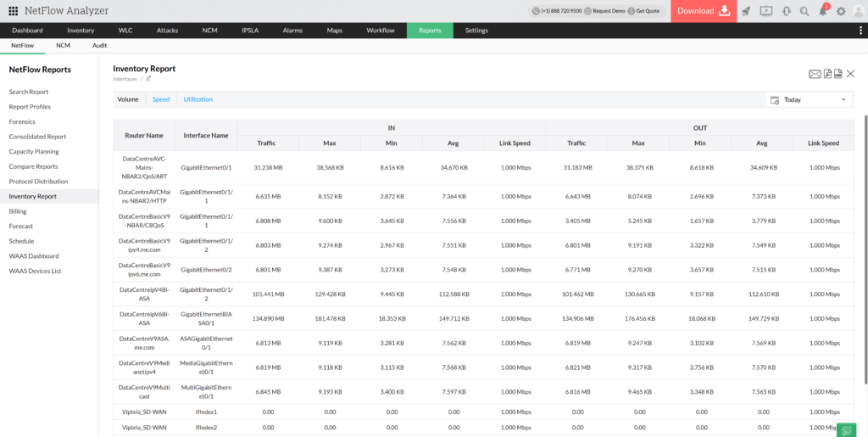Open Capacity Planning in the sidebar
The image size is (868, 437).
[x=34, y=151]
